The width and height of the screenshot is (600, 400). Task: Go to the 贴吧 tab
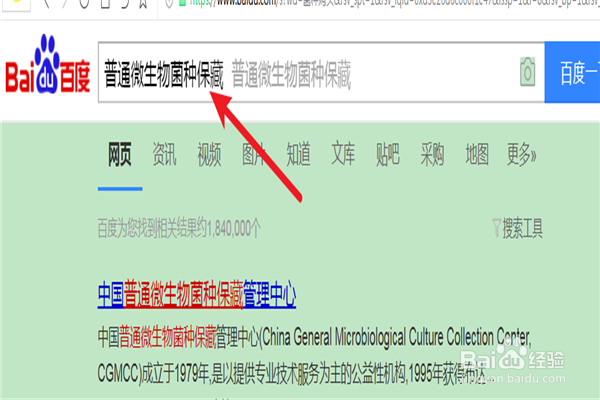pos(388,154)
